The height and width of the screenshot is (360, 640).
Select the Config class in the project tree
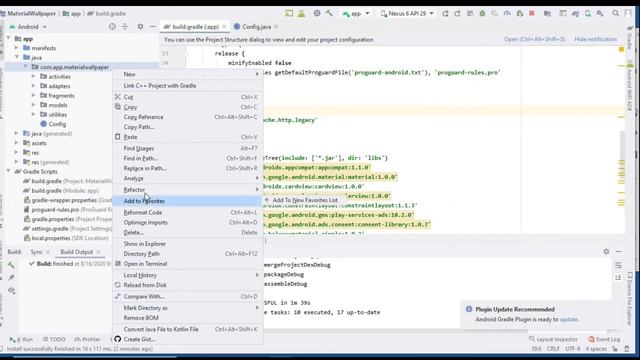53,124
